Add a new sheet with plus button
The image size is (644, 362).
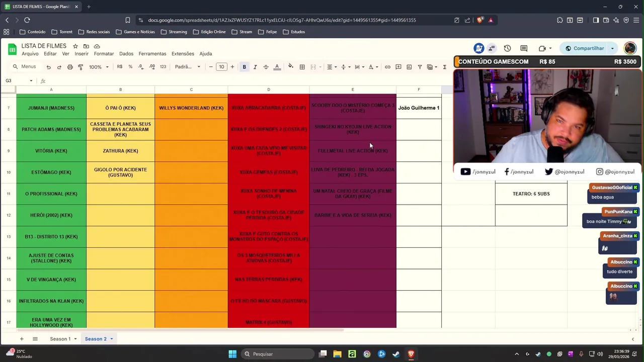click(21, 339)
